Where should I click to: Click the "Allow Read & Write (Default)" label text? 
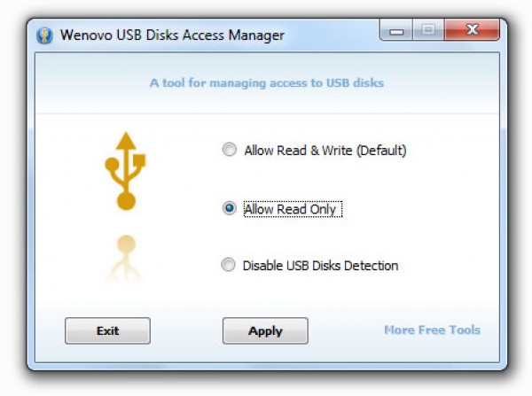pyautogui.click(x=325, y=151)
